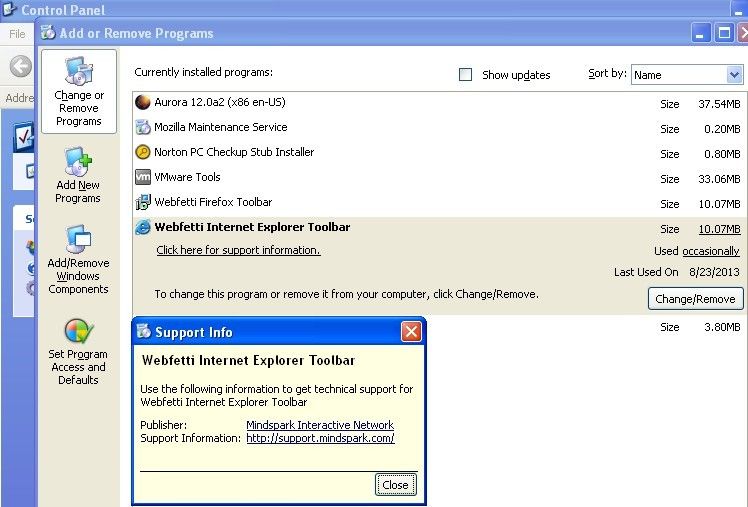
Task: Click the Aurora 12.0a2 program icon
Action: click(143, 102)
